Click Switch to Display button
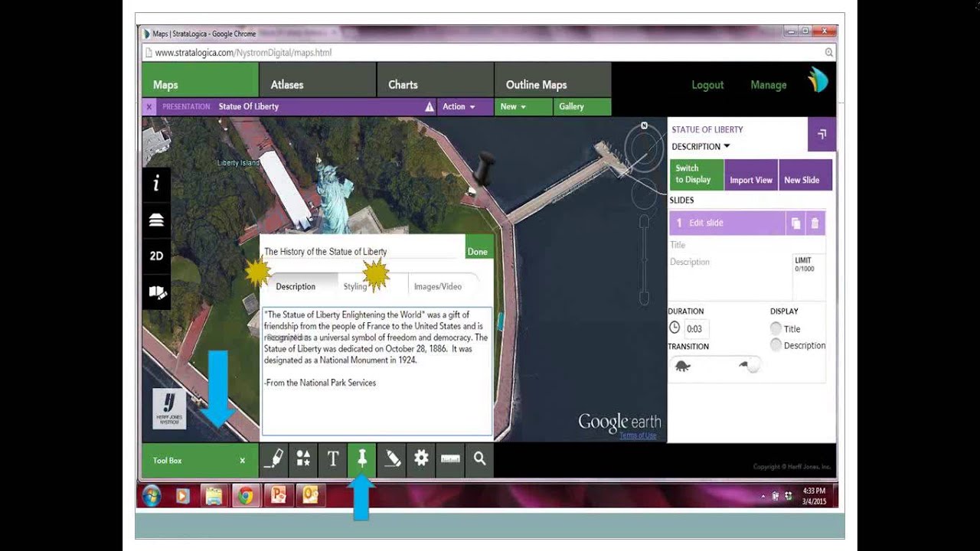The height and width of the screenshot is (551, 980). click(x=697, y=174)
